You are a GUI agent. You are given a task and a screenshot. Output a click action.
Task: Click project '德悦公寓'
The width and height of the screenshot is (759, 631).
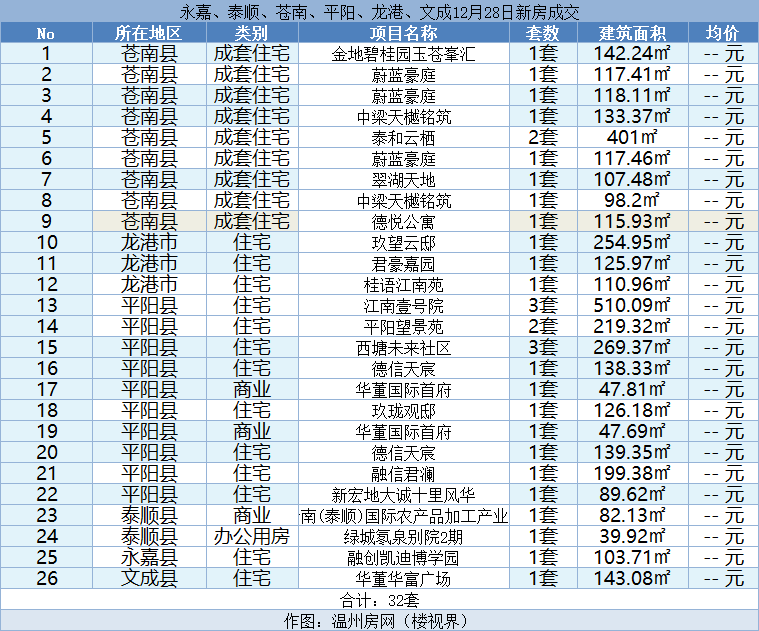pyautogui.click(x=403, y=222)
